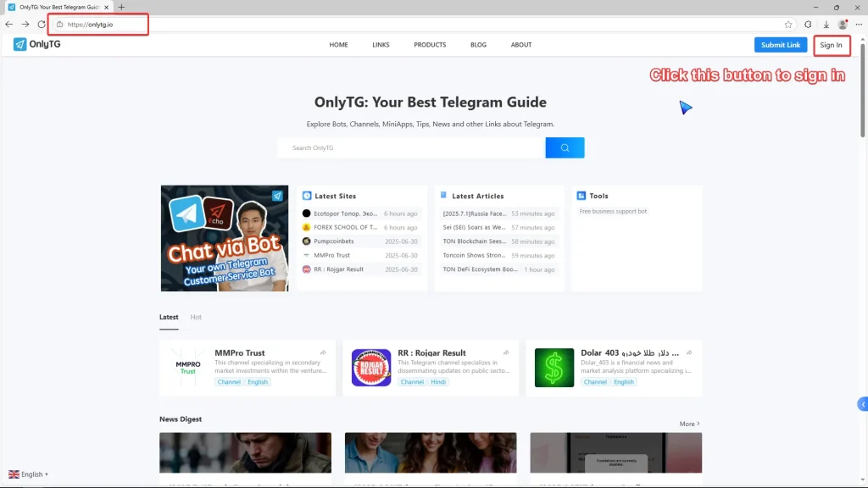This screenshot has height=488, width=868.
Task: Click share icon on MMPro Trust card
Action: pyautogui.click(x=323, y=352)
